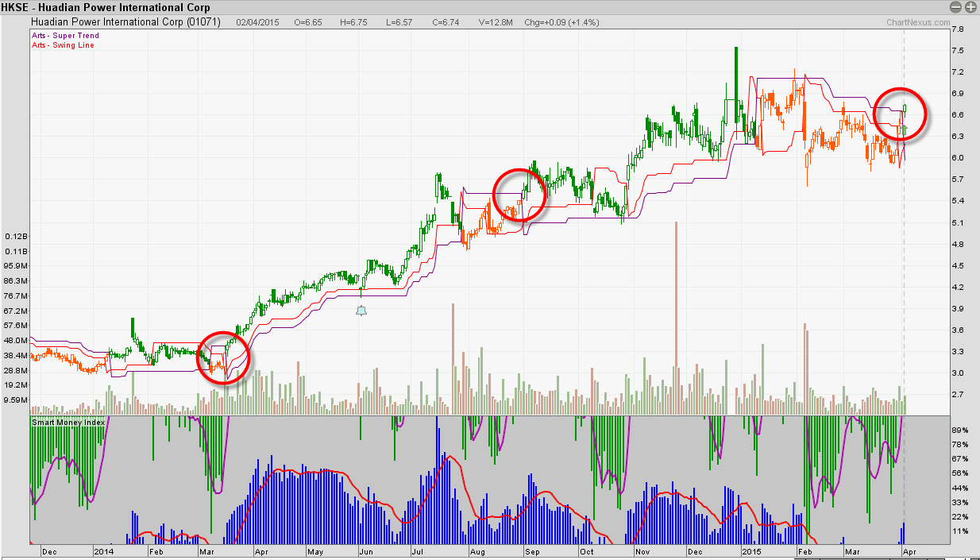The height and width of the screenshot is (560, 980).
Task: Click the bell alert marker on chart
Action: click(361, 311)
